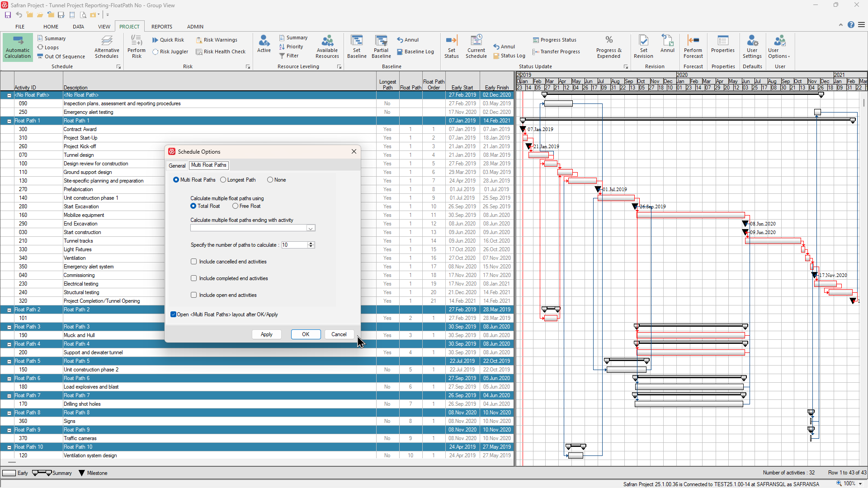This screenshot has height=488, width=868.
Task: Click the Automatic Calculation ribbon icon
Action: point(18,47)
